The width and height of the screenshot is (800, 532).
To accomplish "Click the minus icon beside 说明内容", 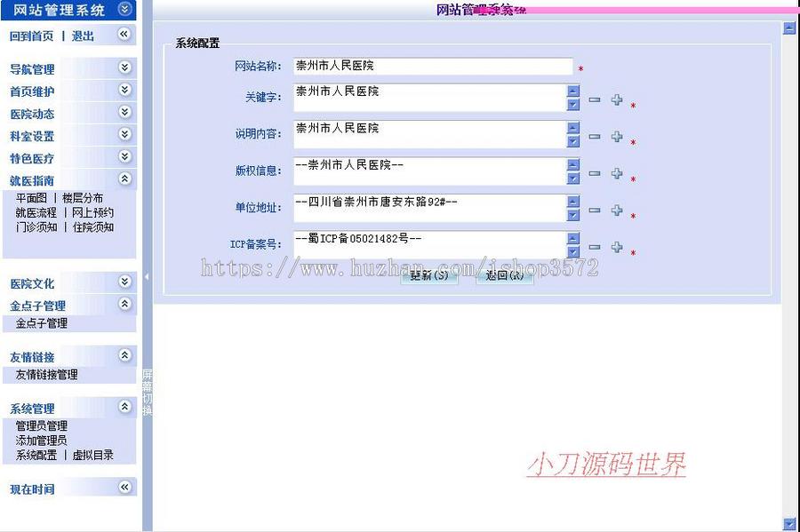I will pos(594,135).
